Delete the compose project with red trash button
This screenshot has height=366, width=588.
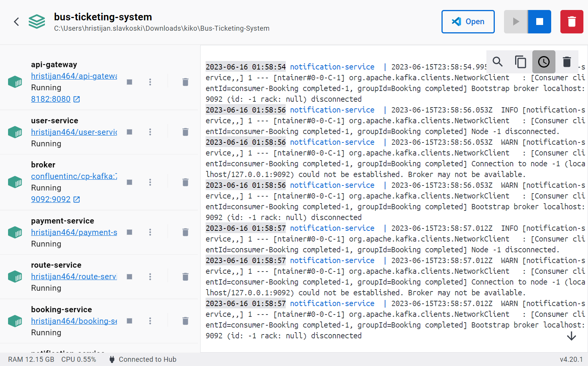pyautogui.click(x=572, y=22)
